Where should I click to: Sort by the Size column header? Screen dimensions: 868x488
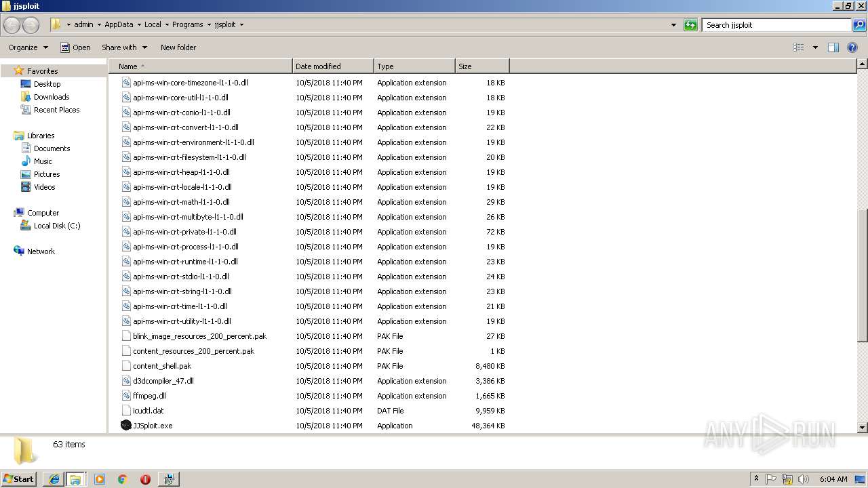tap(482, 66)
